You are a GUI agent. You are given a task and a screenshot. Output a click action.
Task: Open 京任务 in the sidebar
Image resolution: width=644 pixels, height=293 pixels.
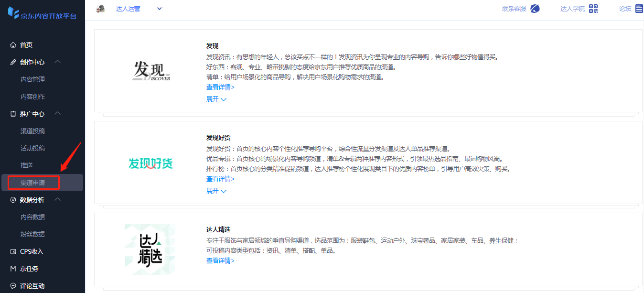pos(29,269)
